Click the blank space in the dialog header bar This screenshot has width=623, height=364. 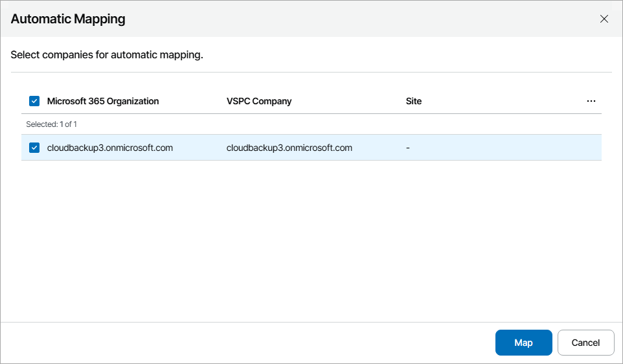pyautogui.click(x=356, y=19)
